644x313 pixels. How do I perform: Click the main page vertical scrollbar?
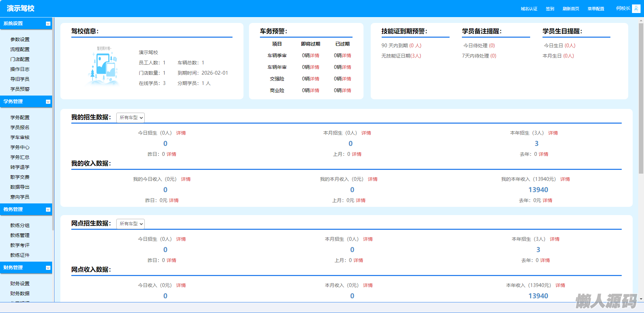[641, 103]
